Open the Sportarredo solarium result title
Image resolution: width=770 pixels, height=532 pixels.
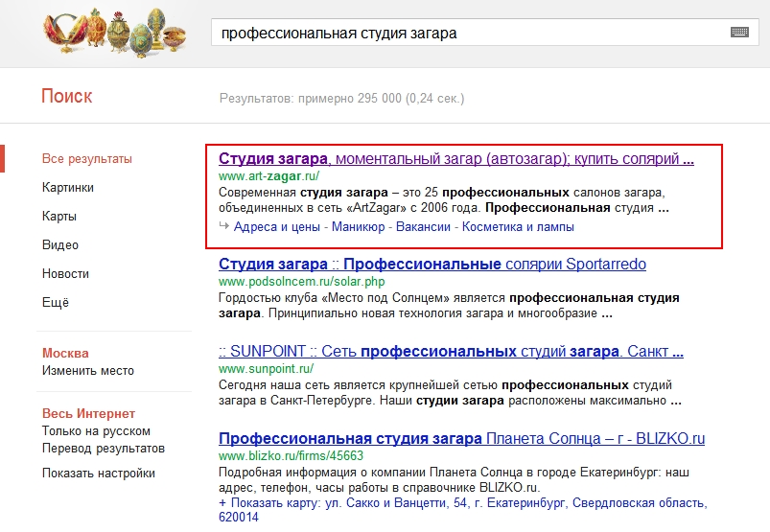432,264
